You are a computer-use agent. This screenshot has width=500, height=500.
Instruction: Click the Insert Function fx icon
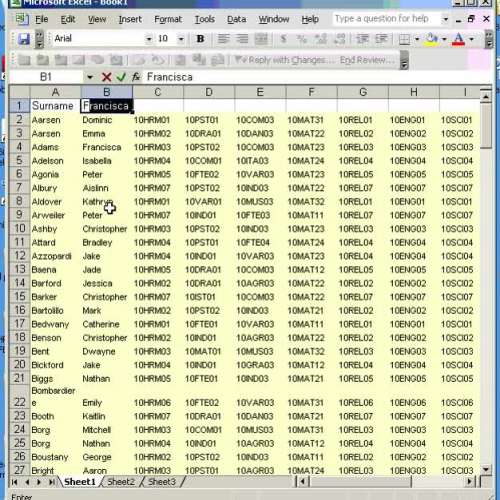click(136, 77)
